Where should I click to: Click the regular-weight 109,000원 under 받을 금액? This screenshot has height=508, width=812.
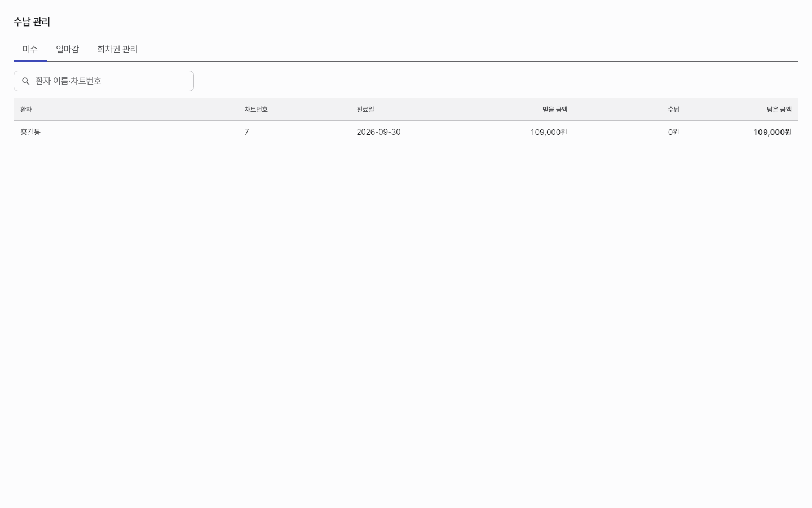pyautogui.click(x=549, y=132)
